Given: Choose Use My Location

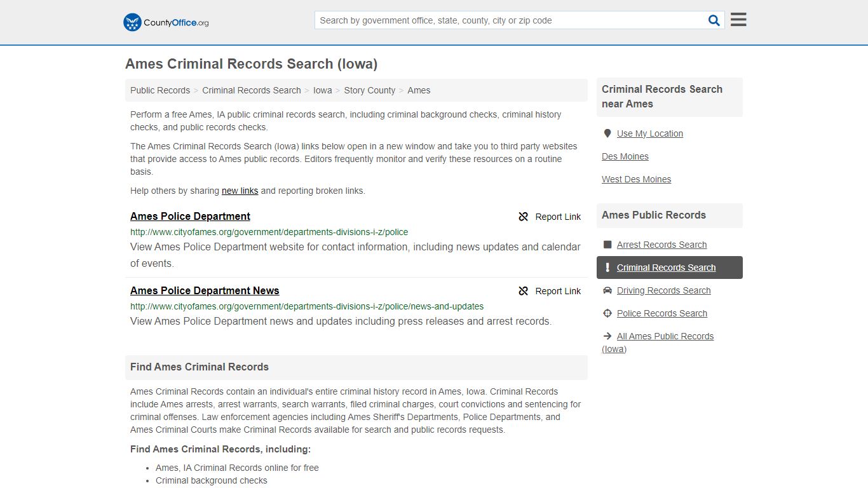Looking at the screenshot, I should 650,133.
